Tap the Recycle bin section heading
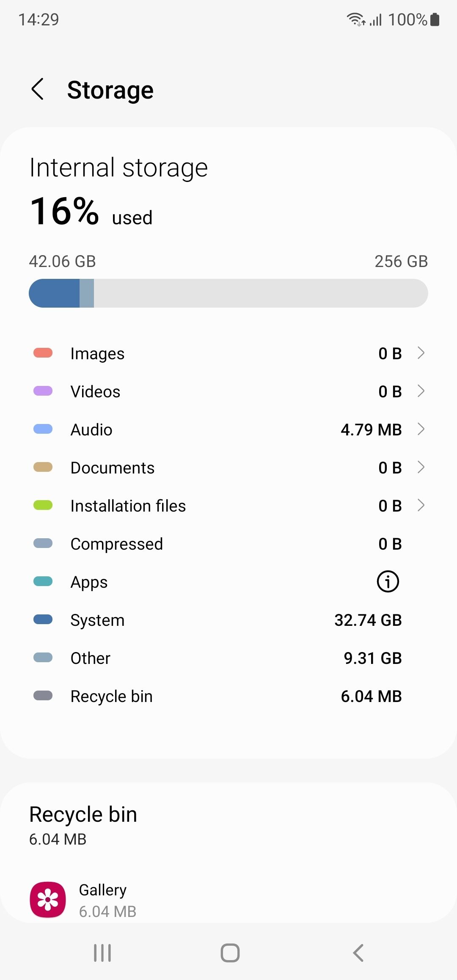The width and height of the screenshot is (457, 980). coord(83,814)
